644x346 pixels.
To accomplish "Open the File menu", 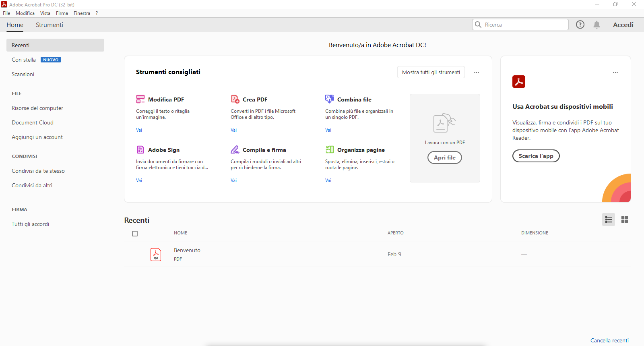I will pyautogui.click(x=6, y=13).
